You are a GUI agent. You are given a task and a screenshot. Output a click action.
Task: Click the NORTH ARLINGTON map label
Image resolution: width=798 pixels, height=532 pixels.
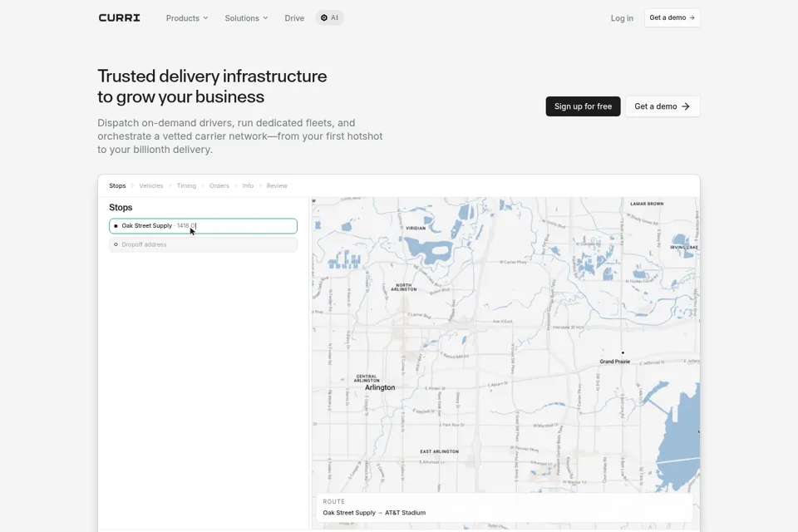(404, 287)
